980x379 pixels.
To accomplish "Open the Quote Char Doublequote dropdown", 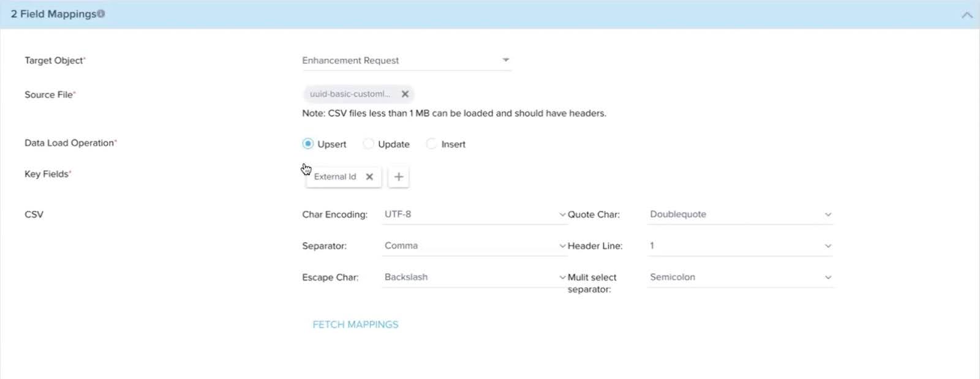I will click(740, 214).
